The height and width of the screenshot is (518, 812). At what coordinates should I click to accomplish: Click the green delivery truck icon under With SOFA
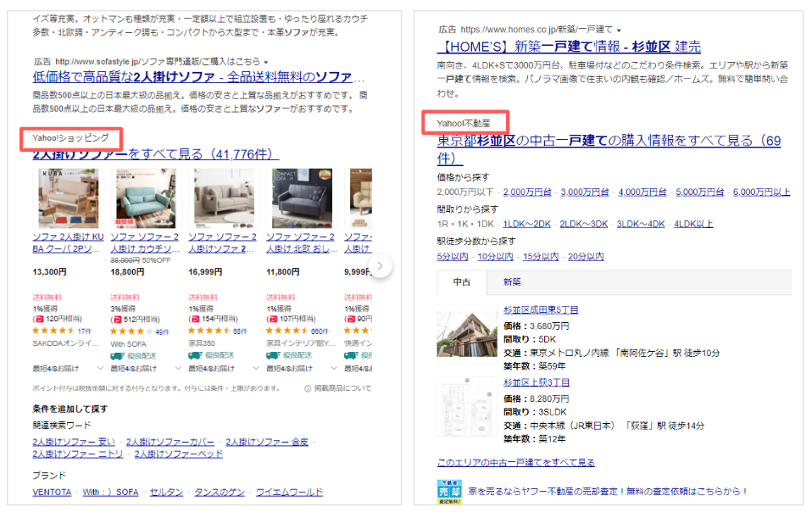(x=118, y=356)
